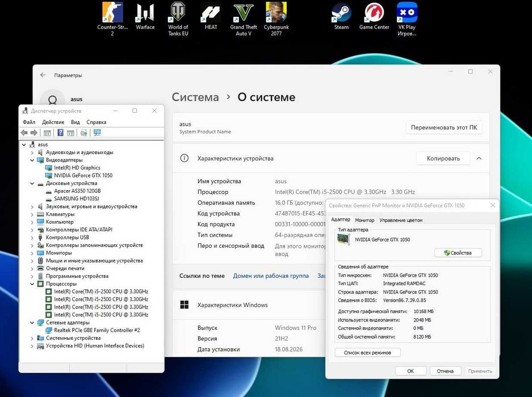Select Компьютер tree item

[60, 222]
